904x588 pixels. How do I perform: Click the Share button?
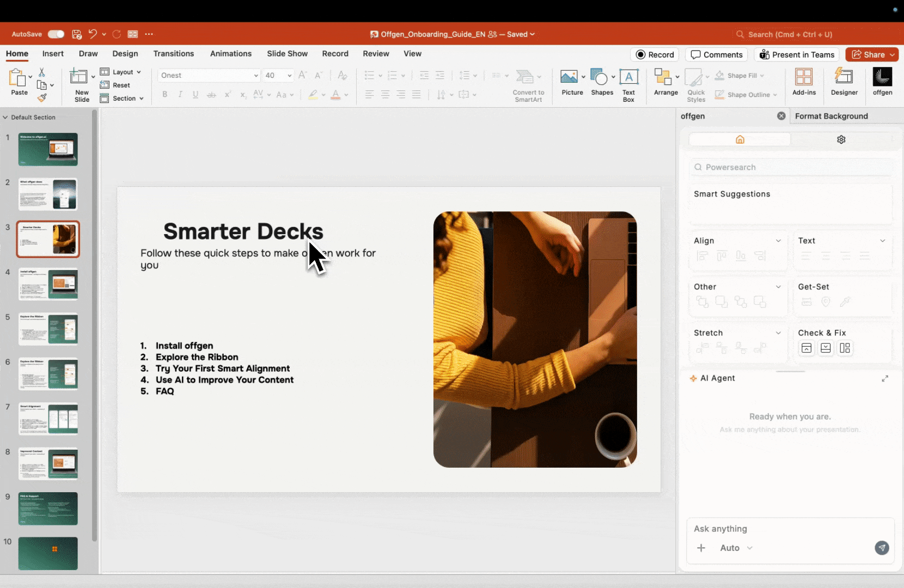869,54
